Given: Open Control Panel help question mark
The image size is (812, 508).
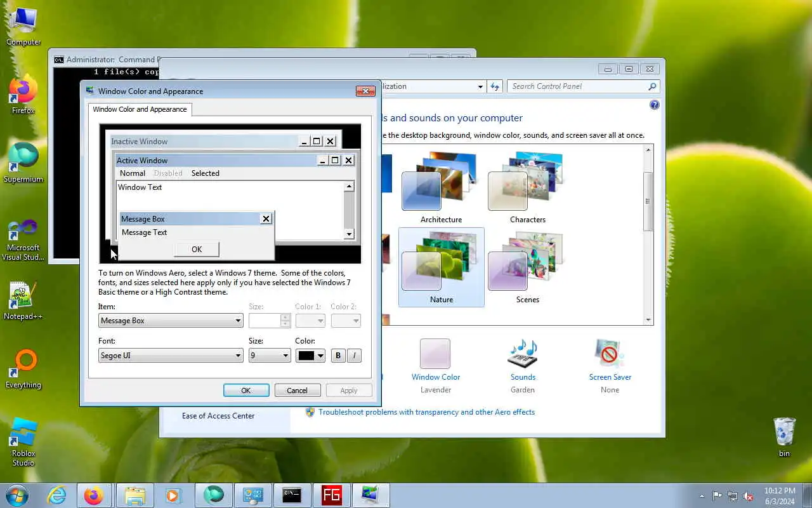Looking at the screenshot, I should click(x=654, y=105).
